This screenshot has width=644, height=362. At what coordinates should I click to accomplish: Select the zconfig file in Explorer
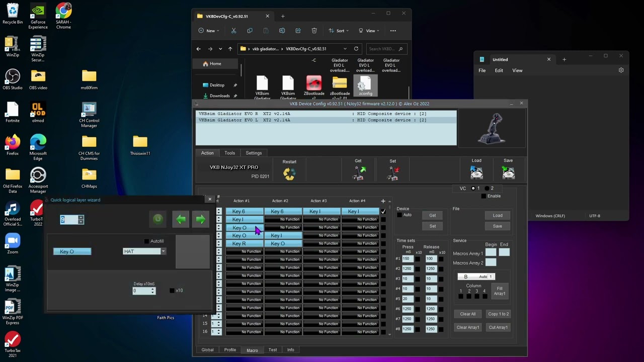coord(365,85)
